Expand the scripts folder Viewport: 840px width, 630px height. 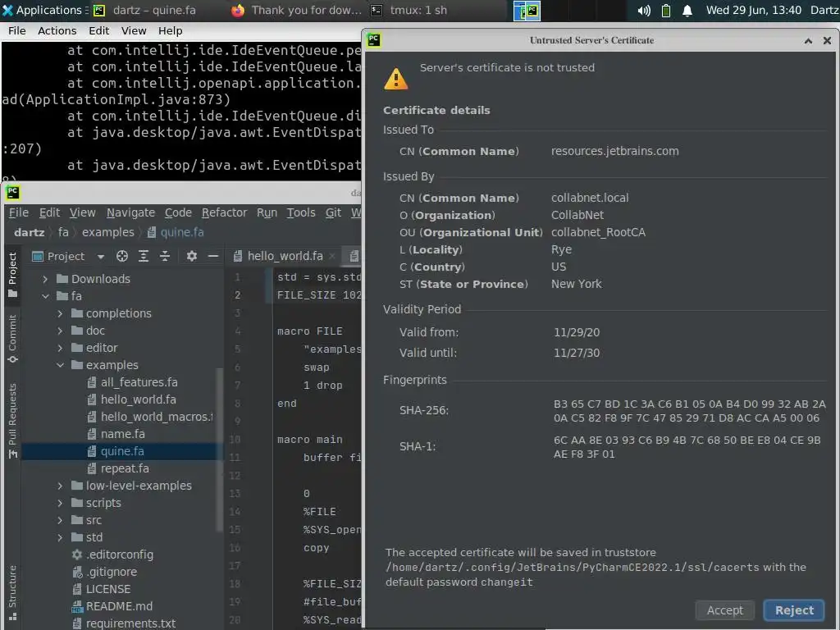tap(60, 503)
